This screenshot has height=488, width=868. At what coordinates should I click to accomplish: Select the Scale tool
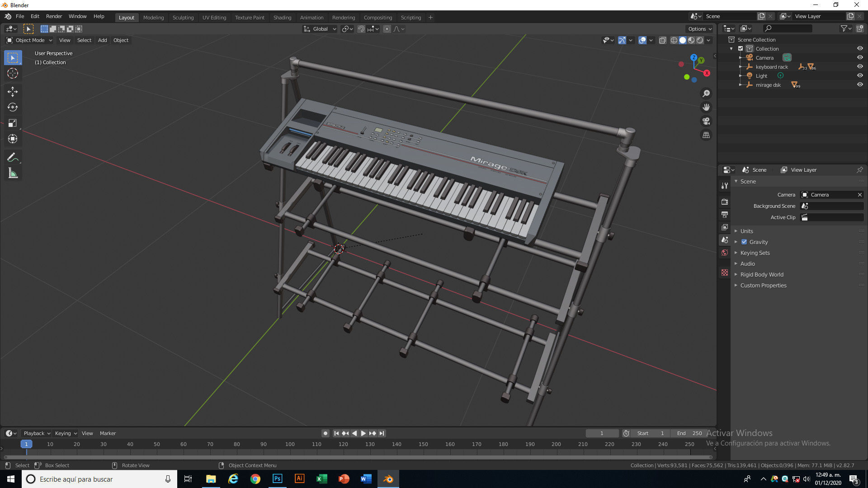click(13, 123)
